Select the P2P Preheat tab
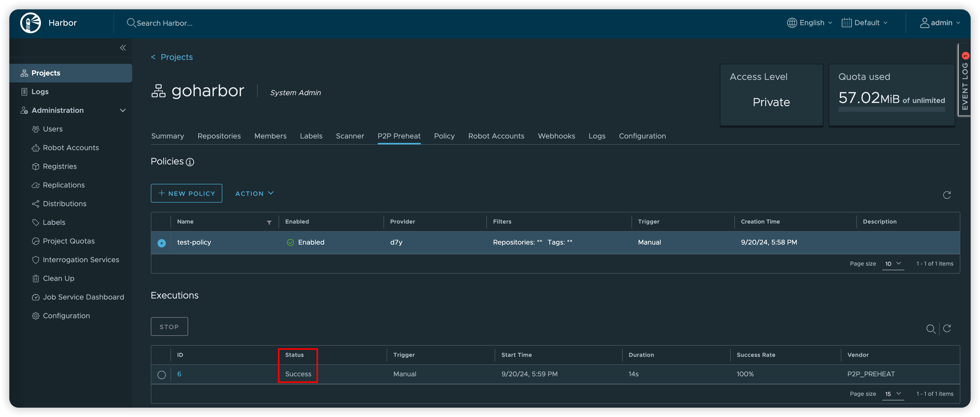Screen dimensions: 980x417 tap(399, 136)
